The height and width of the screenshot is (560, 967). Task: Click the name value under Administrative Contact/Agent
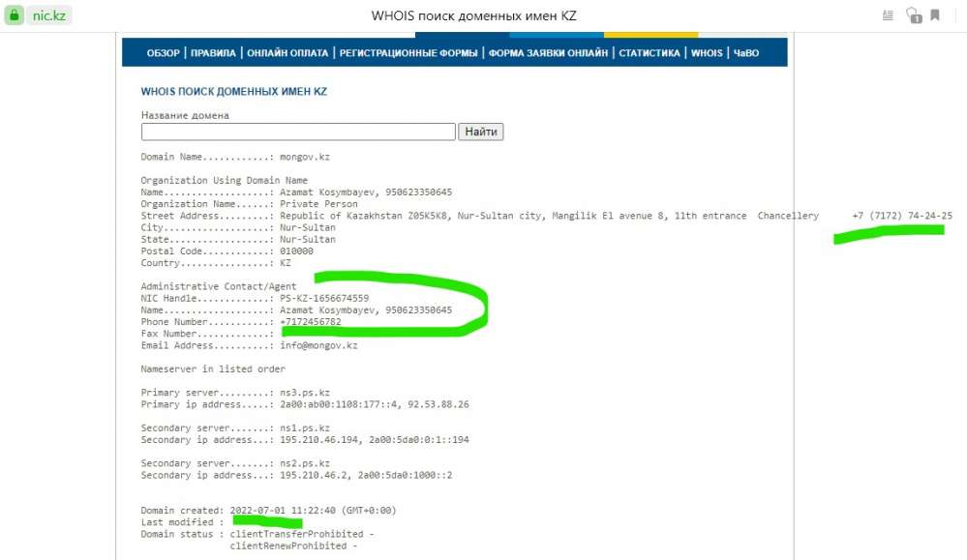tap(366, 309)
